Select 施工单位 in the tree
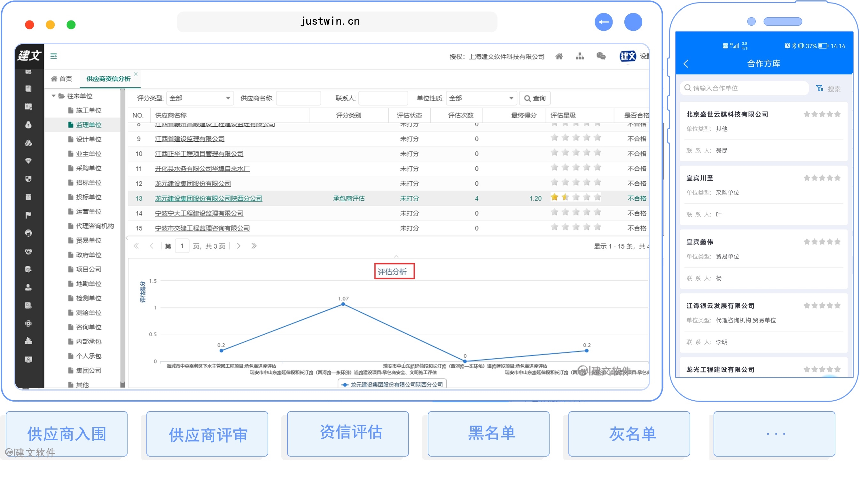Image resolution: width=868 pixels, height=479 pixels. point(89,110)
